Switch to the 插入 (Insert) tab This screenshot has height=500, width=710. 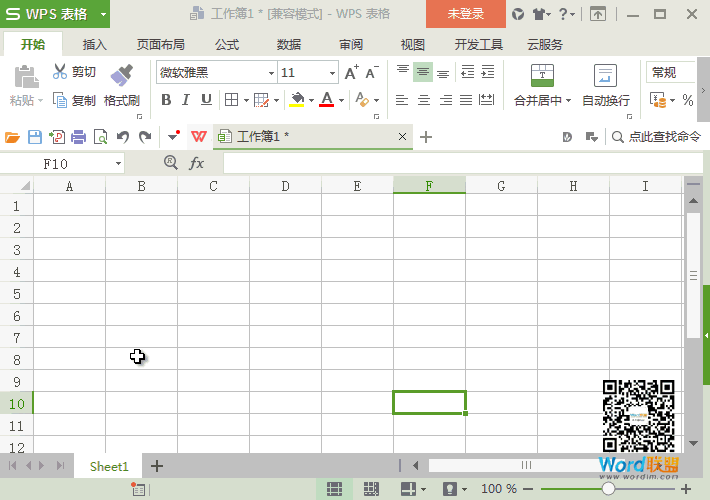(95, 44)
